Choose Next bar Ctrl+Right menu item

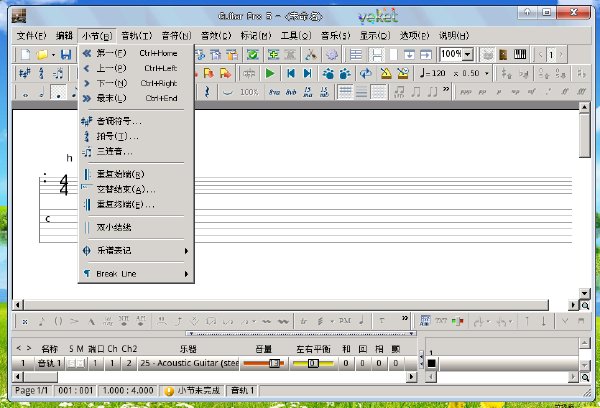coord(136,83)
